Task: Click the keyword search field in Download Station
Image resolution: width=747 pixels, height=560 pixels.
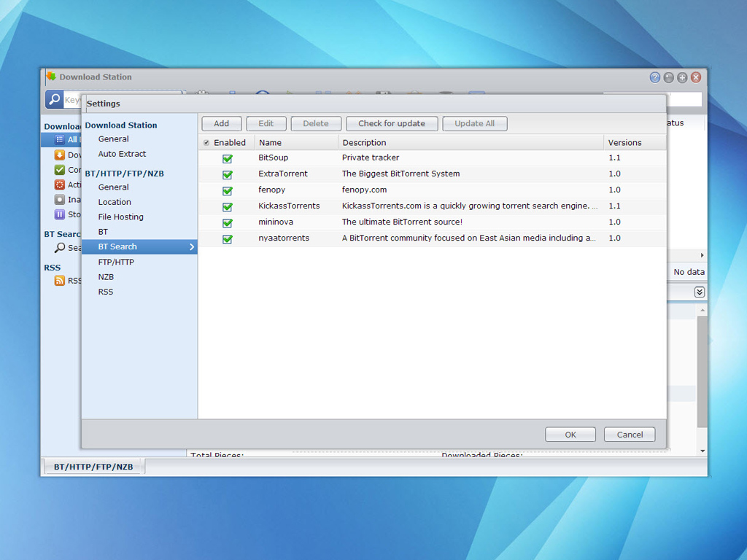Action: (x=72, y=99)
